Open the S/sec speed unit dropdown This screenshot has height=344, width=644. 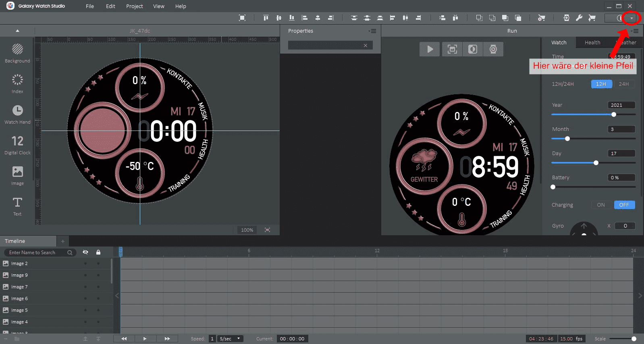pyautogui.click(x=230, y=339)
